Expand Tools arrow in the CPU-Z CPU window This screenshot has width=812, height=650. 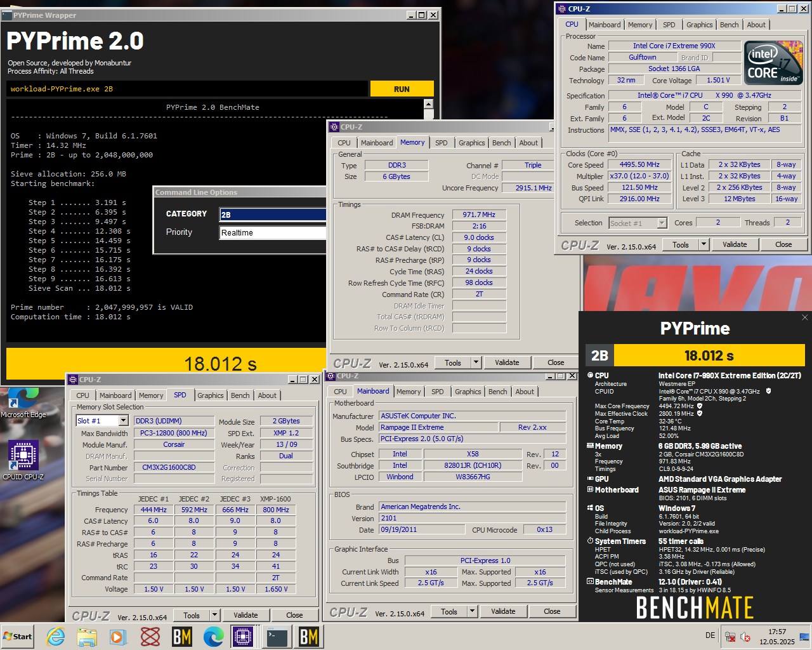[703, 244]
